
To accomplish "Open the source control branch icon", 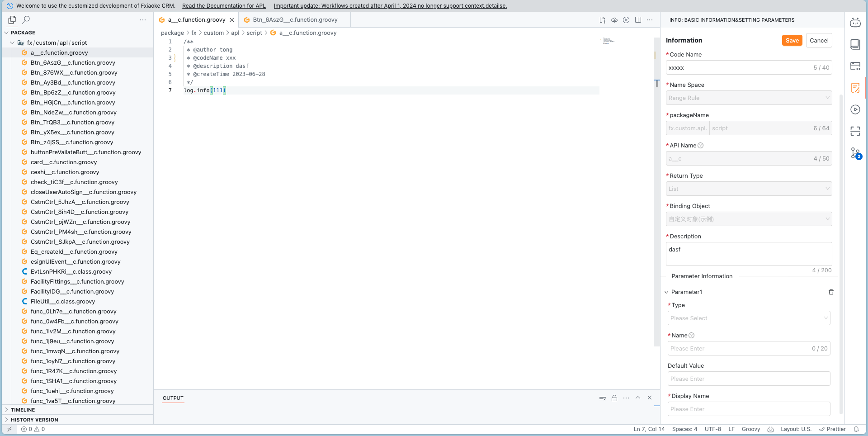I will pos(855,153).
